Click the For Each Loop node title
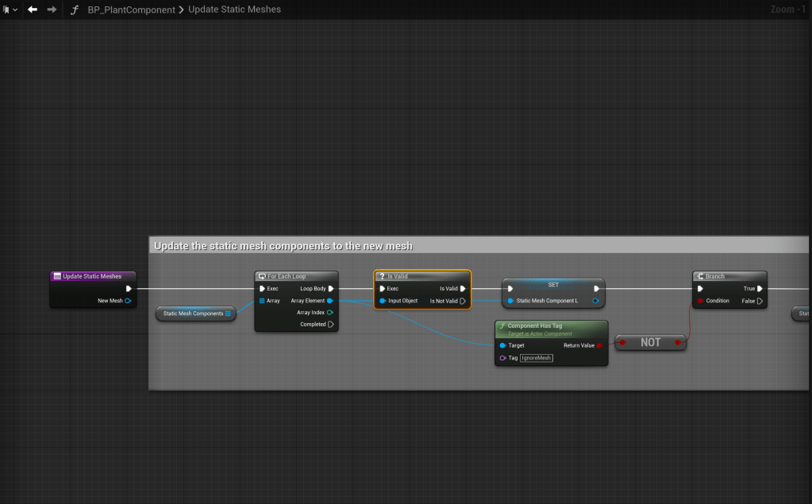The height and width of the screenshot is (504, 812). tap(287, 276)
